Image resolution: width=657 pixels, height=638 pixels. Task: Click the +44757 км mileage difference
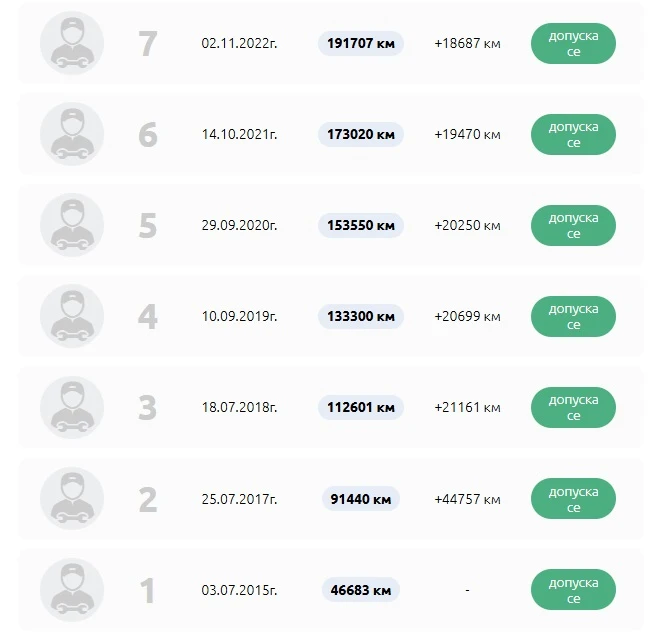point(467,498)
